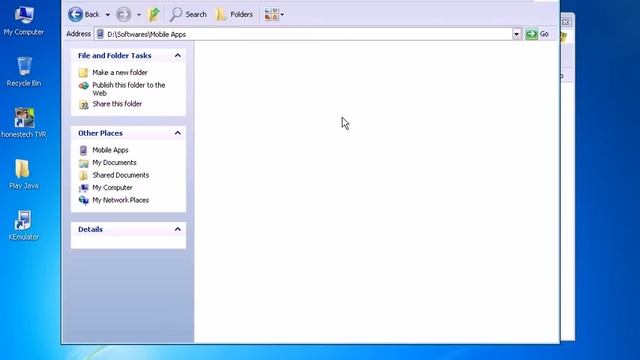Click Share this folder
This screenshot has height=360, width=640.
coord(117,104)
